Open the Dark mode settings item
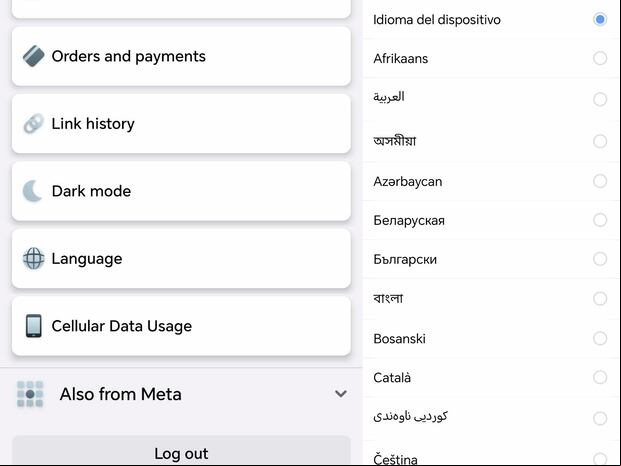Viewport: 621px width, 466px height. pyautogui.click(x=181, y=191)
